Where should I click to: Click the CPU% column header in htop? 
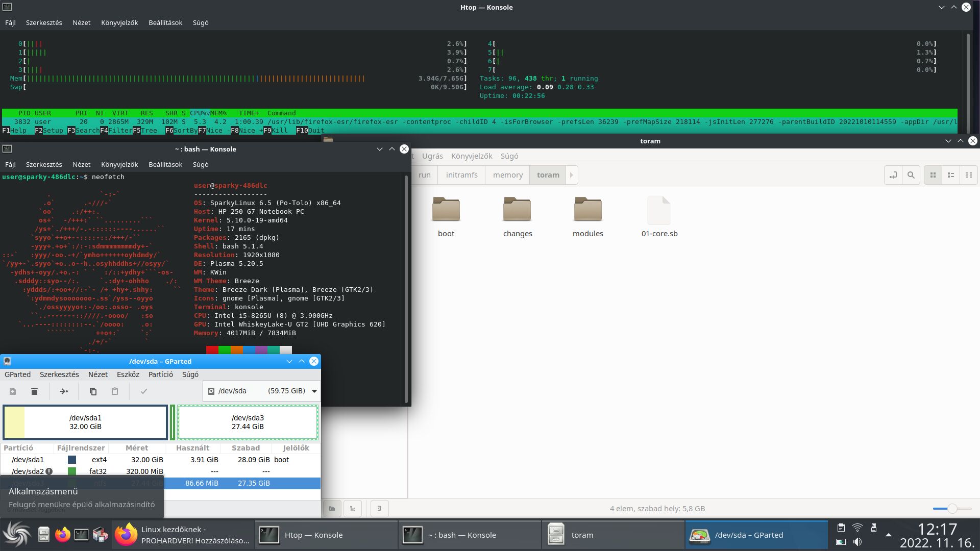(x=200, y=113)
